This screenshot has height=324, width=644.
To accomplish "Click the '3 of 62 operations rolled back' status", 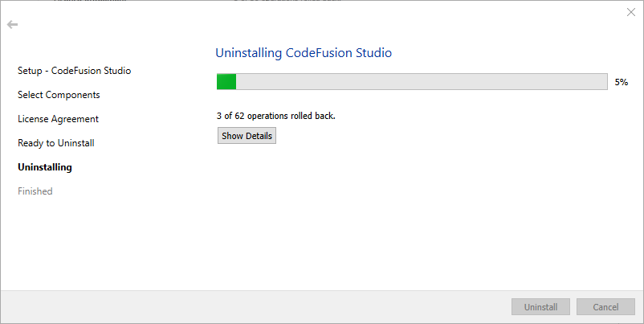I will 276,116.
